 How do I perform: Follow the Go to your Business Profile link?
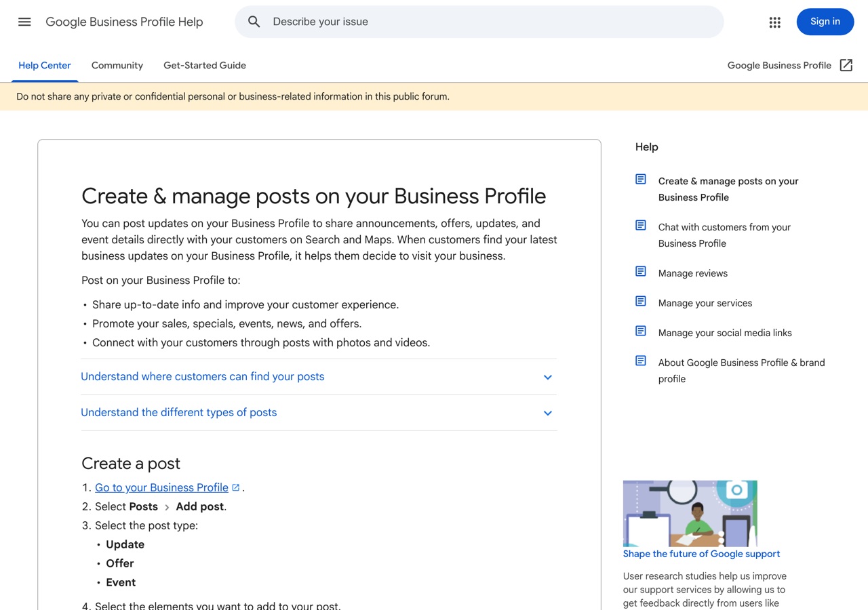[161, 487]
